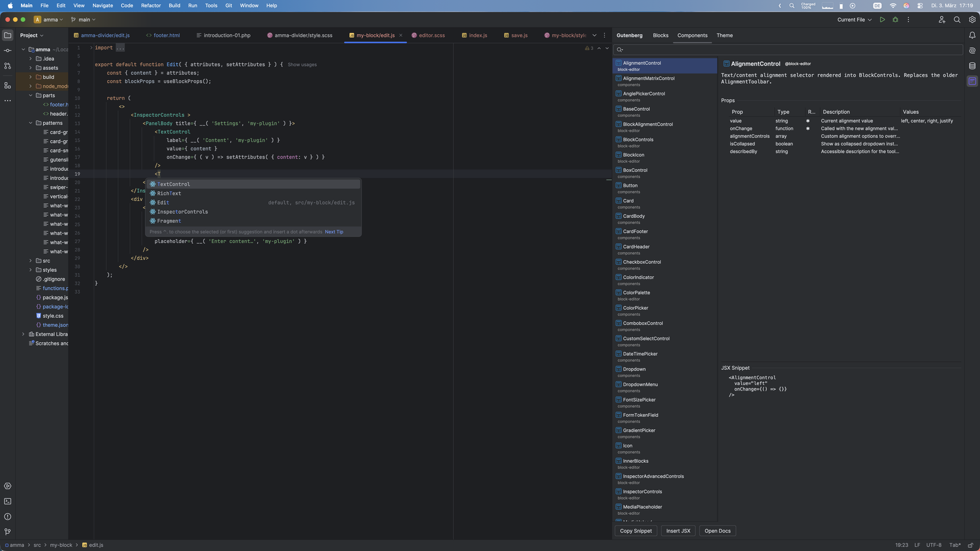The height and width of the screenshot is (551, 980).
Task: Open Search Everywhere magnifier in toolbar
Action: coord(957,20)
